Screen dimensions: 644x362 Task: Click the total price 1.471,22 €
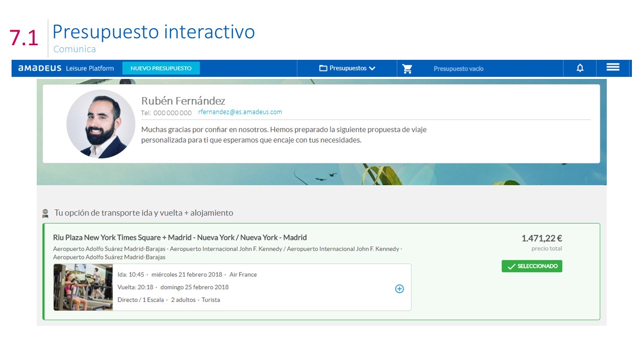pyautogui.click(x=542, y=238)
